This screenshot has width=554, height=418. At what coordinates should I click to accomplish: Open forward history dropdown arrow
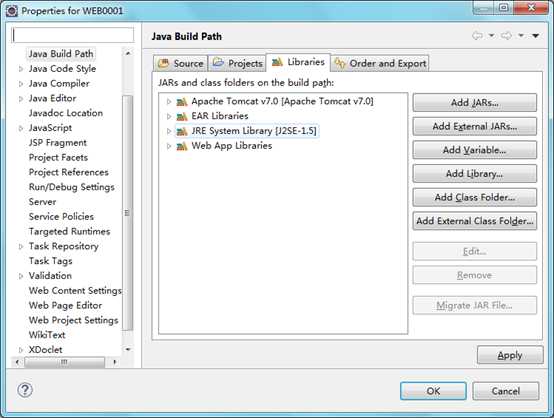(521, 36)
